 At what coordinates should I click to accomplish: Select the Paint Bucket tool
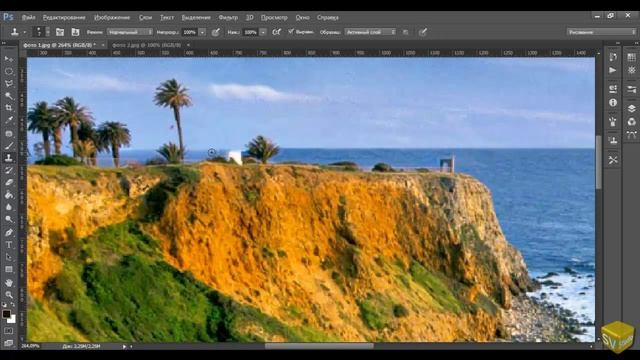[x=9, y=195]
